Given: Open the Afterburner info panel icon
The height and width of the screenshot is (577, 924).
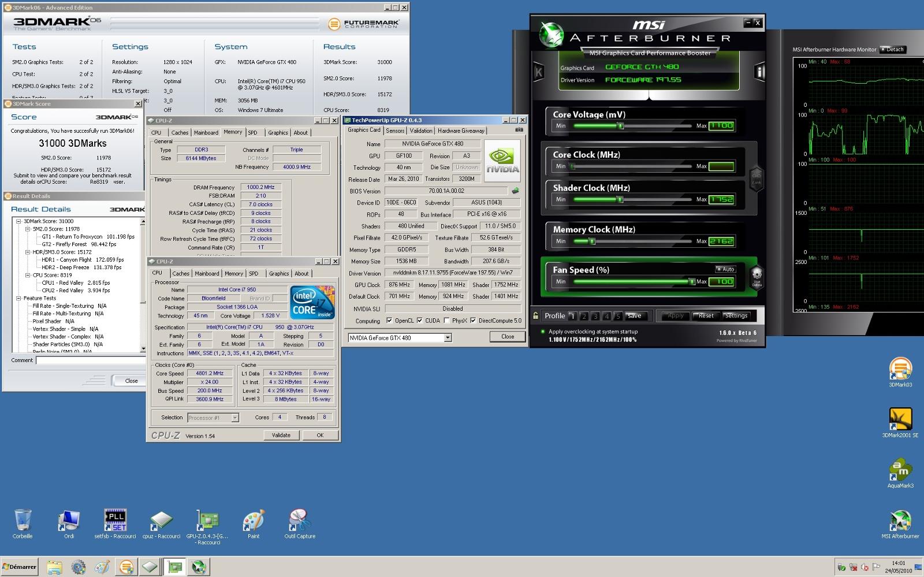Looking at the screenshot, I should [x=759, y=72].
